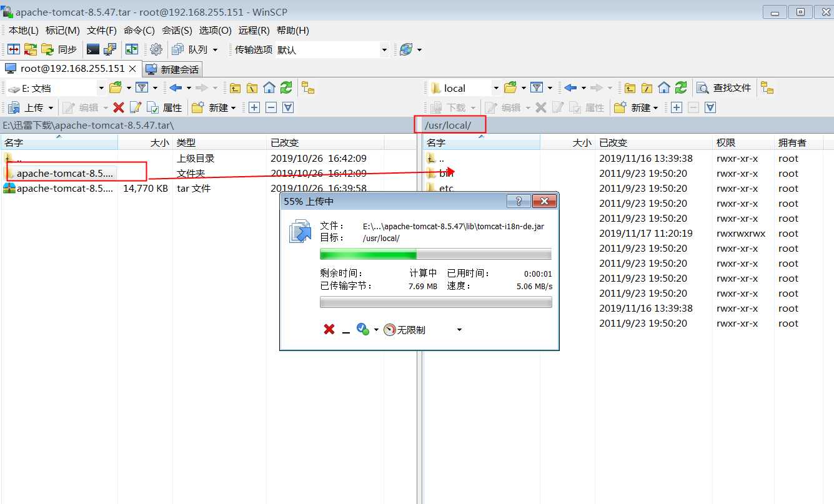834x504 pixels.
Task: Open the terminal console icon
Action: pyautogui.click(x=93, y=49)
